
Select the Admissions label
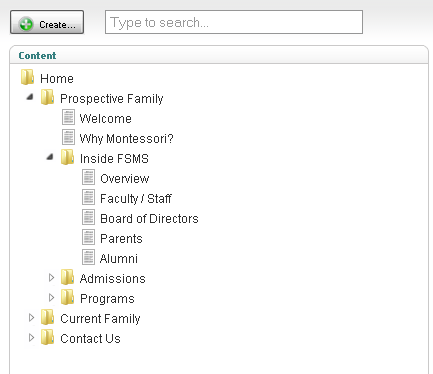point(113,279)
